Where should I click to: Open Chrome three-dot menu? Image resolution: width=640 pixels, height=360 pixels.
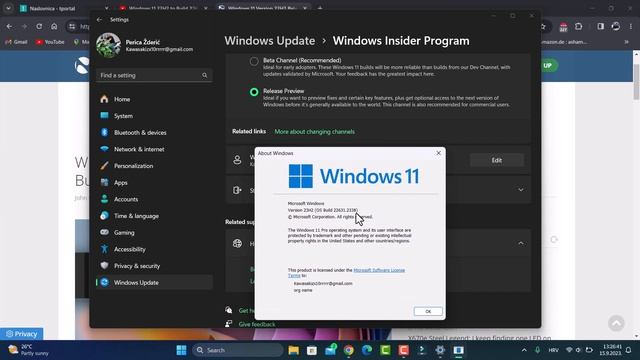(x=631, y=27)
